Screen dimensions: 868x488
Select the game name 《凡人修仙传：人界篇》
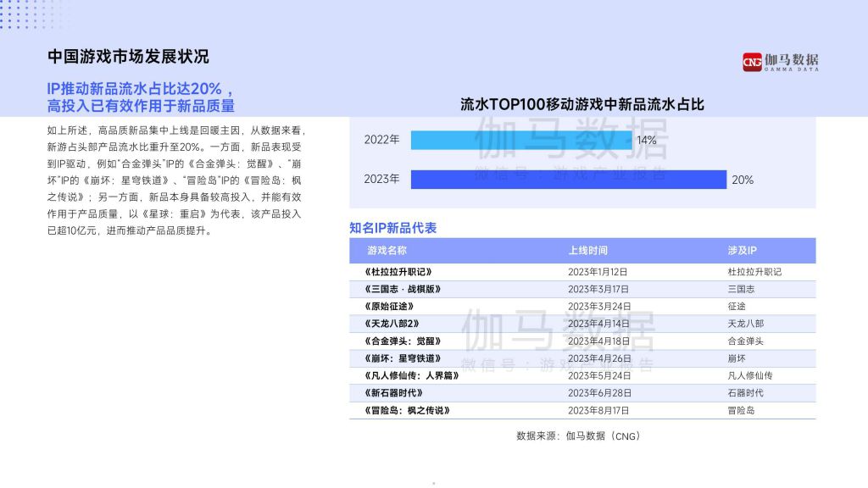click(411, 375)
